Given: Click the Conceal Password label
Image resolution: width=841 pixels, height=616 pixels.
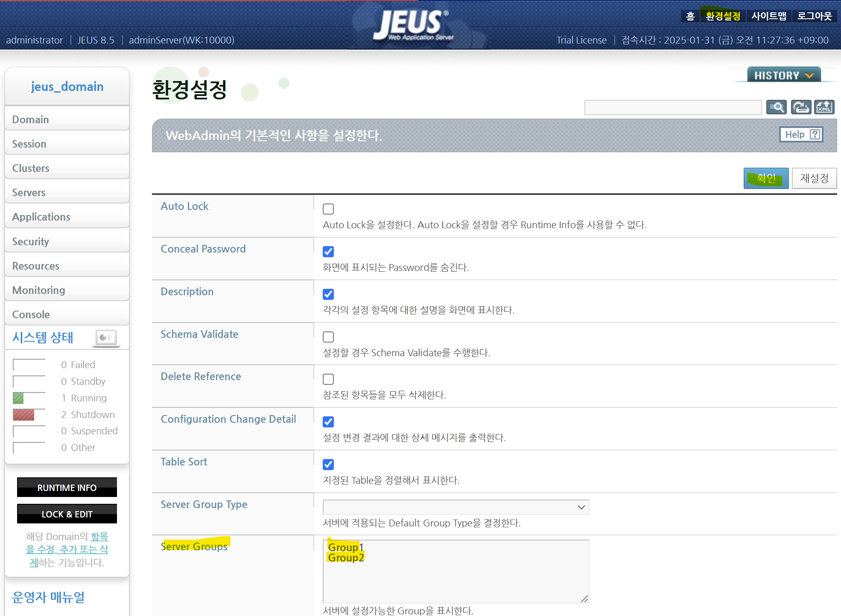Looking at the screenshot, I should pos(203,249).
